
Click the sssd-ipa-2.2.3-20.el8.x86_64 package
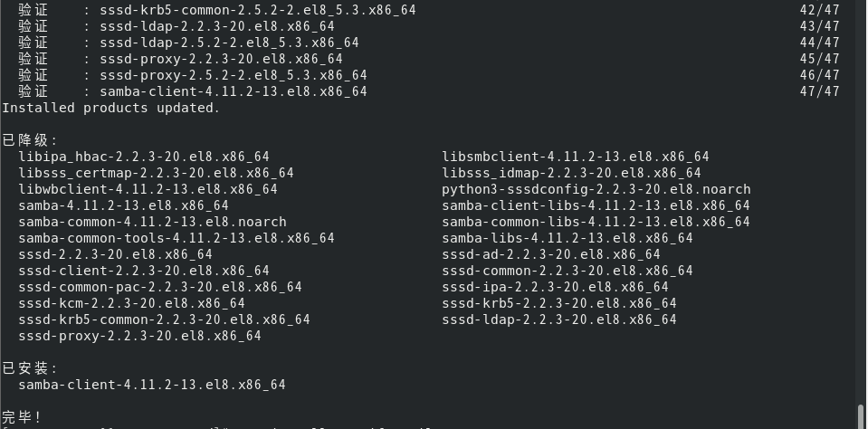pyautogui.click(x=555, y=287)
